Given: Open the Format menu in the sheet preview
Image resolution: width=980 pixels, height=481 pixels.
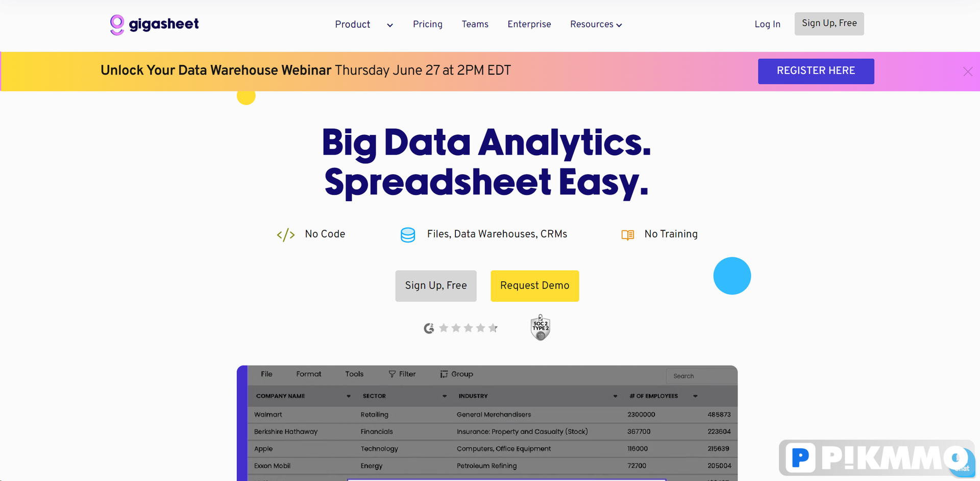Looking at the screenshot, I should point(309,374).
